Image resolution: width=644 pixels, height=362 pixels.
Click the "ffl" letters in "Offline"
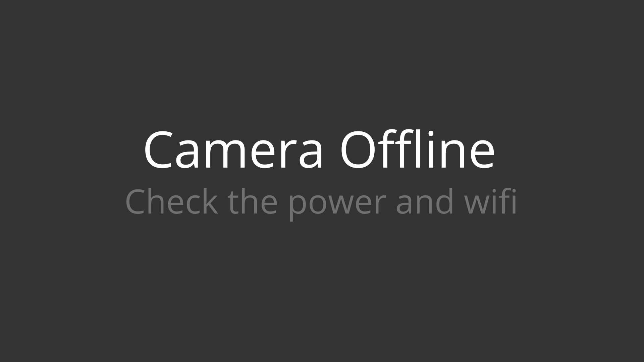[x=402, y=149]
